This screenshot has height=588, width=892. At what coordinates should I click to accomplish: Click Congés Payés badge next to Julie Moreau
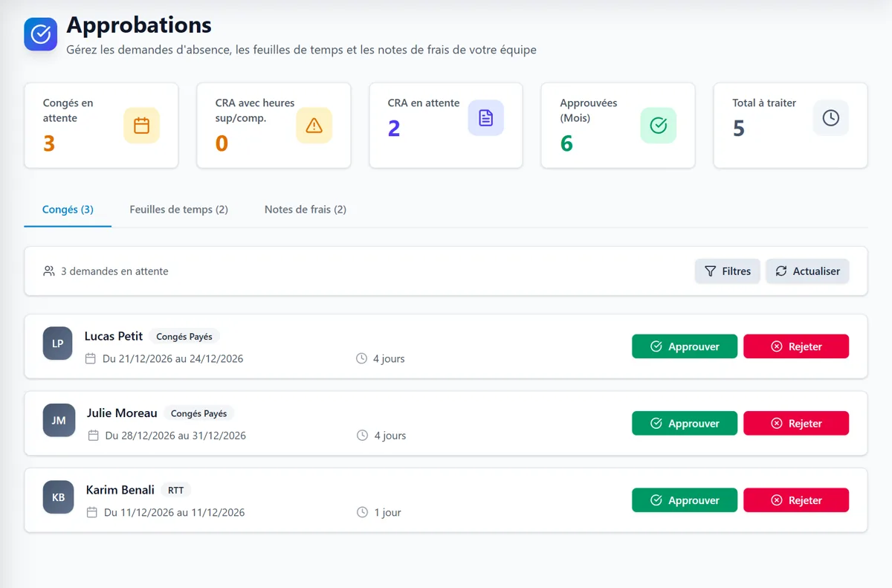[199, 413]
